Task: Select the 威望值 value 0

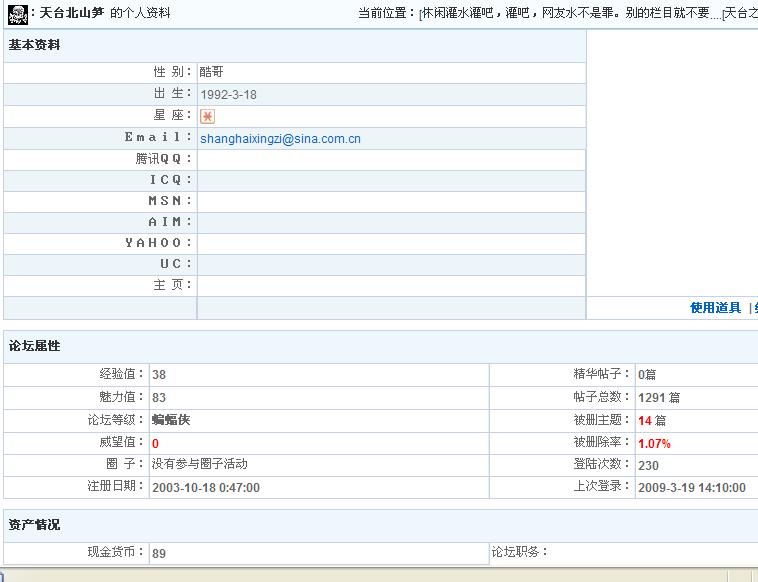Action: click(155, 443)
